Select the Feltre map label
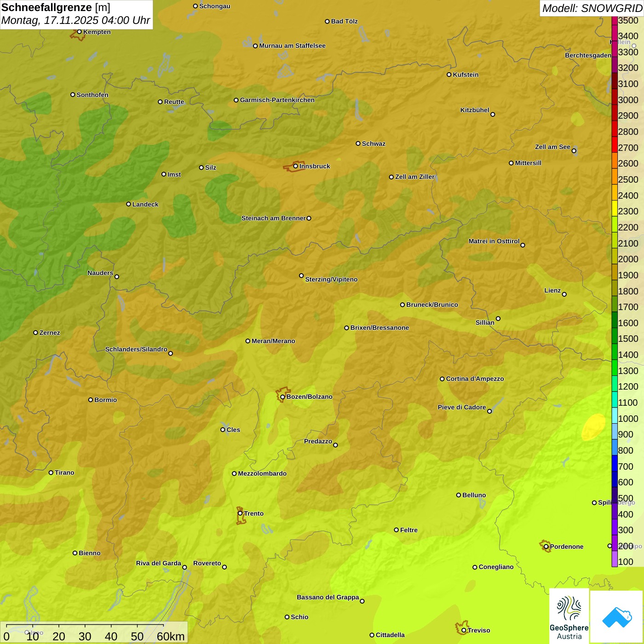Viewport: 644px width, 644px height. (409, 530)
